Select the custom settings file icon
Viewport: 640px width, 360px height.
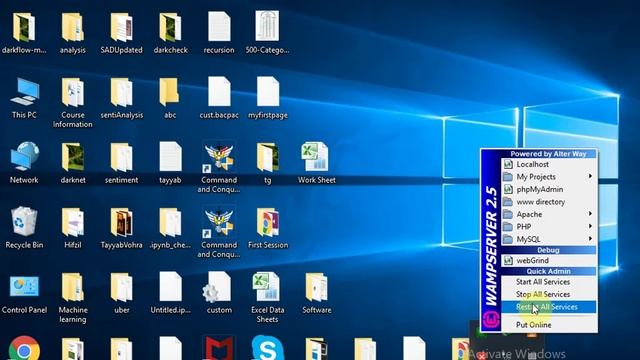217,287
